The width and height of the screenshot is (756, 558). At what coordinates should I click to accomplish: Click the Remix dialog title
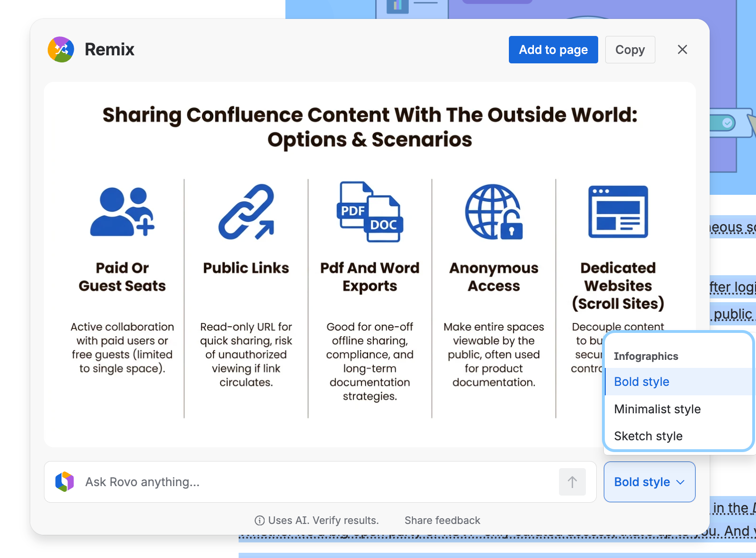(110, 50)
